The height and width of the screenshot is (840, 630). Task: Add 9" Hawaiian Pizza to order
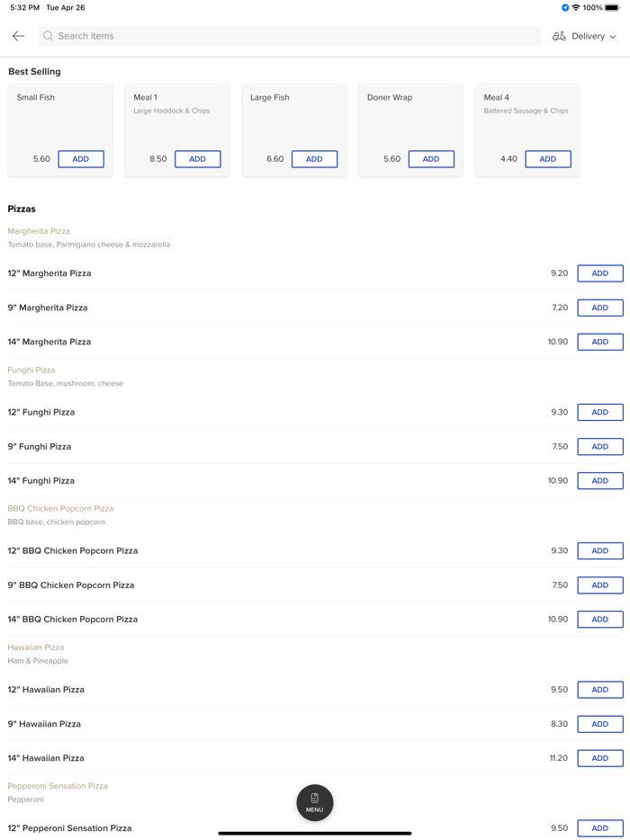600,724
